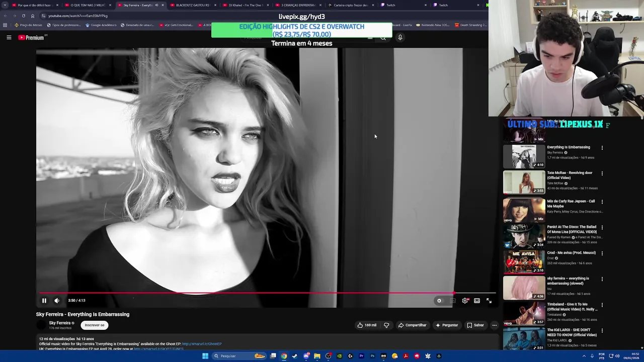Open options for Carly Rae Jepsen mix
This screenshot has width=644, height=362.
[x=602, y=202]
